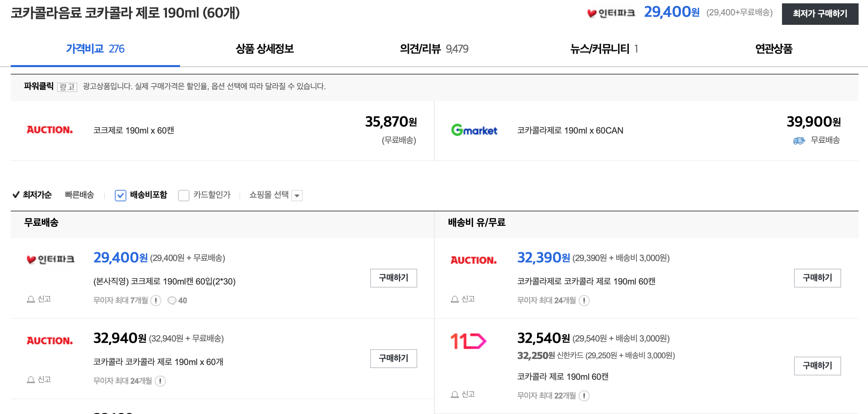Uncheck the 배송비포함 checkbox
This screenshot has height=414, width=868.
click(x=120, y=195)
